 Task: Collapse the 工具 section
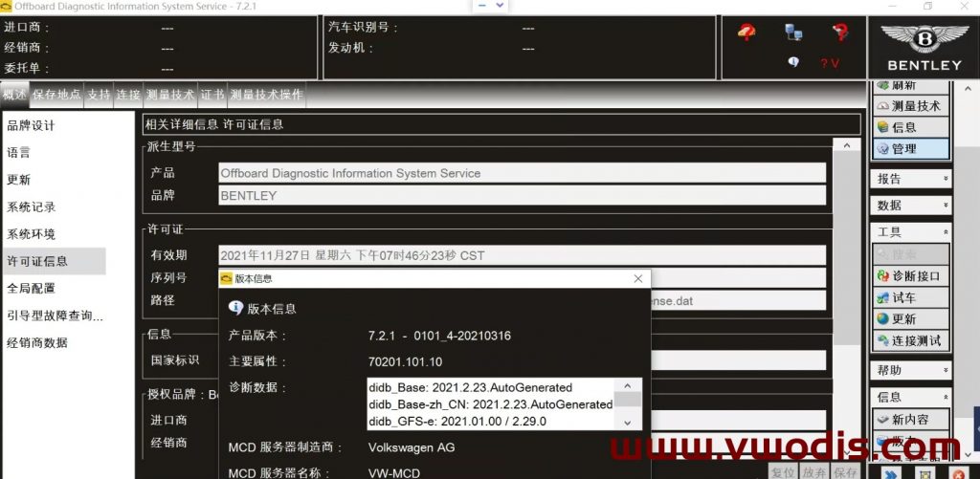point(911,232)
